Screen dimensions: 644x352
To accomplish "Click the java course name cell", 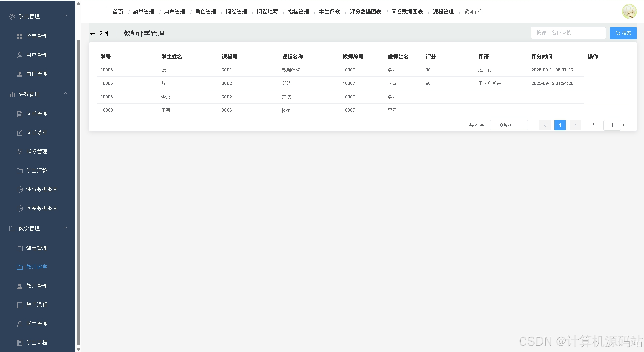I will 286,110.
